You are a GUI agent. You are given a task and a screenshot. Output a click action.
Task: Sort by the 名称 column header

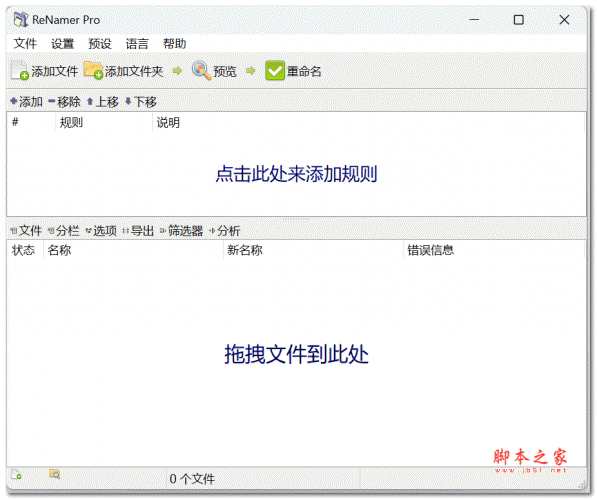(x=133, y=250)
